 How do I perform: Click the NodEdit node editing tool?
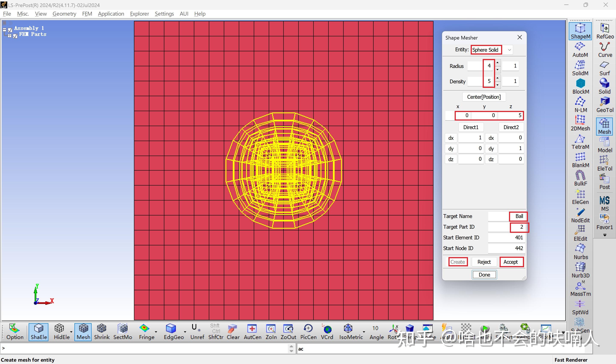[580, 215]
